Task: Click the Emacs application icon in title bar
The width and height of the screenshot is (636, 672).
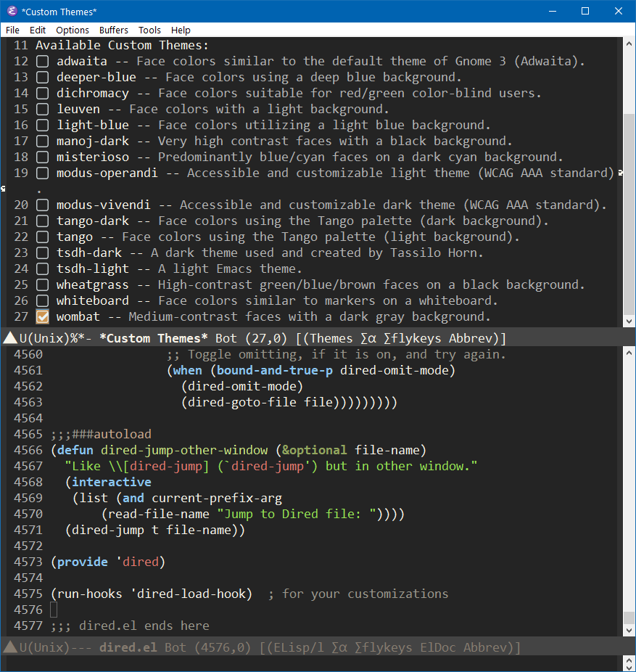Action: tap(12, 11)
